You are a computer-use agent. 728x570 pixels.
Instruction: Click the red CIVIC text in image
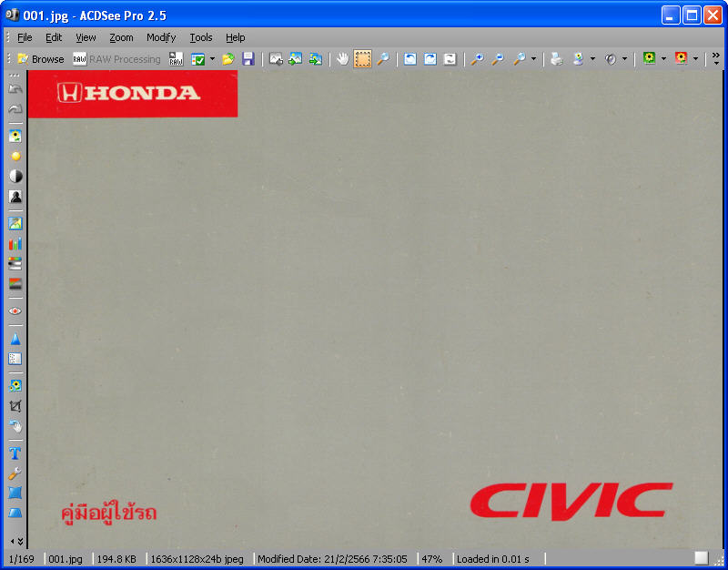click(571, 501)
